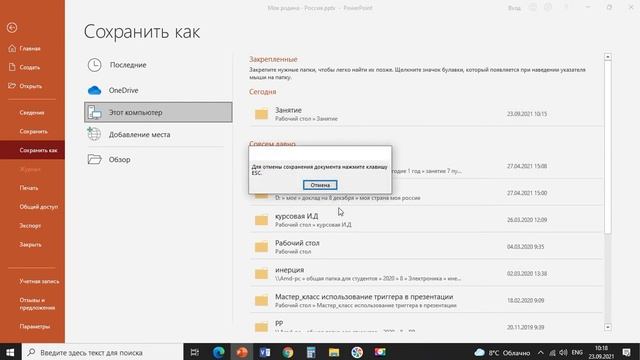This screenshot has width=640, height=360.
Task: Click the OneDrive cloud icon
Action: (94, 90)
